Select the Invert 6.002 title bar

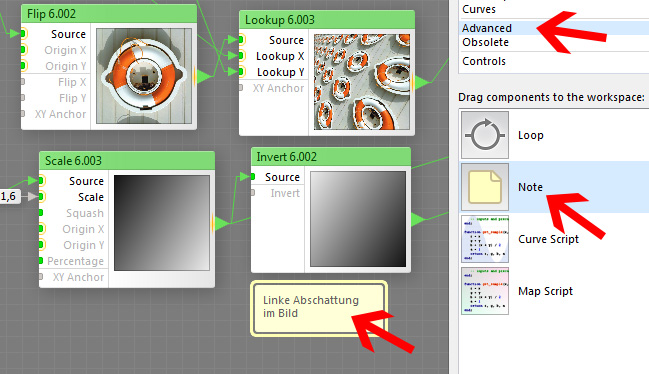[331, 157]
